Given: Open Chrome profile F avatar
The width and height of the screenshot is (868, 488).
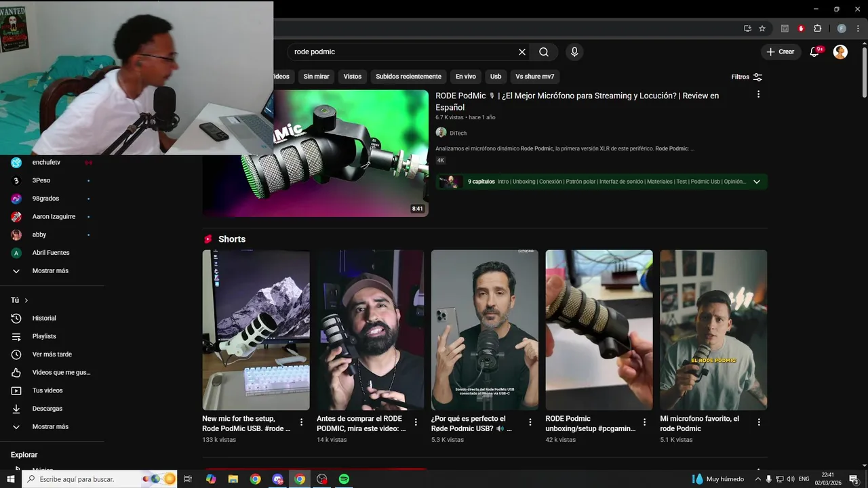Looking at the screenshot, I should point(842,28).
